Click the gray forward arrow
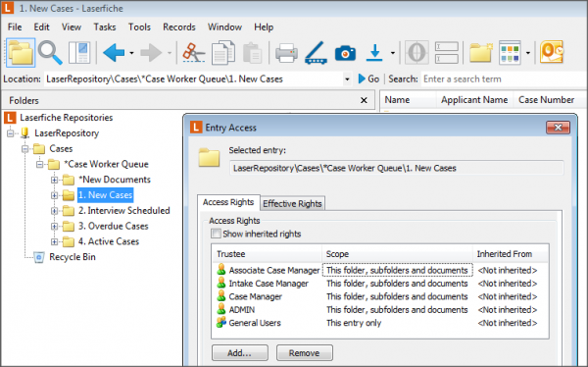This screenshot has width=588, height=367. [151, 53]
